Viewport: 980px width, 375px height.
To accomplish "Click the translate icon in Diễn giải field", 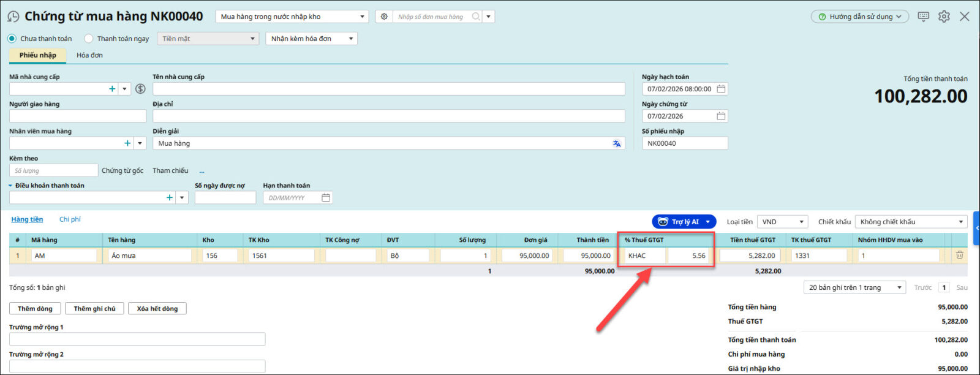I will click(x=616, y=143).
